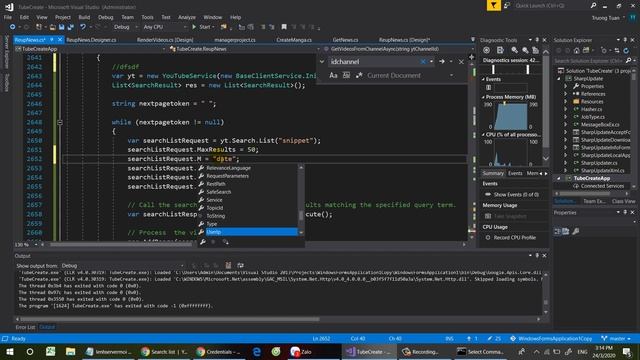Select TubeCreateApp project in Solution Explorer
This screenshot has height=360, width=640.
(x=592, y=178)
